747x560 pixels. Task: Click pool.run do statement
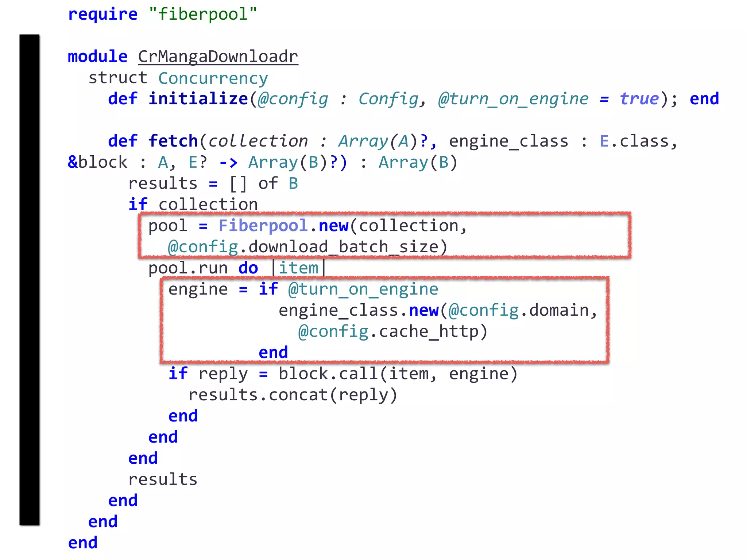point(203,268)
